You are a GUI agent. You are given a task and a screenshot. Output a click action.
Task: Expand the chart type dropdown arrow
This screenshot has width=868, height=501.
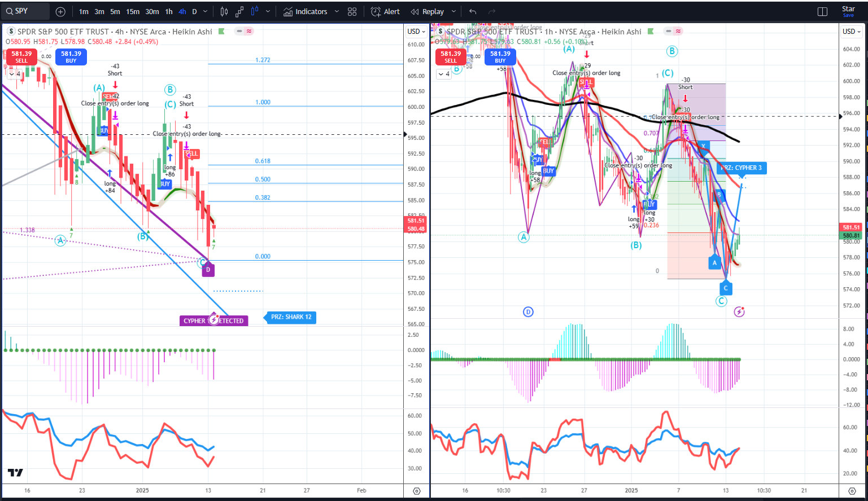pyautogui.click(x=268, y=12)
